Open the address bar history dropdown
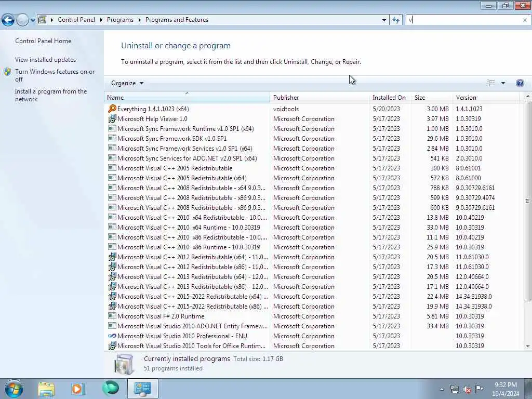 click(384, 20)
